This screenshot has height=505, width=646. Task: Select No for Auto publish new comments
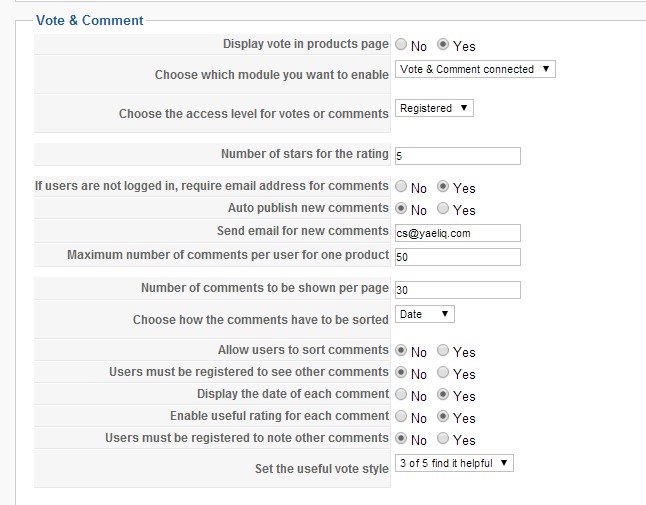click(401, 210)
